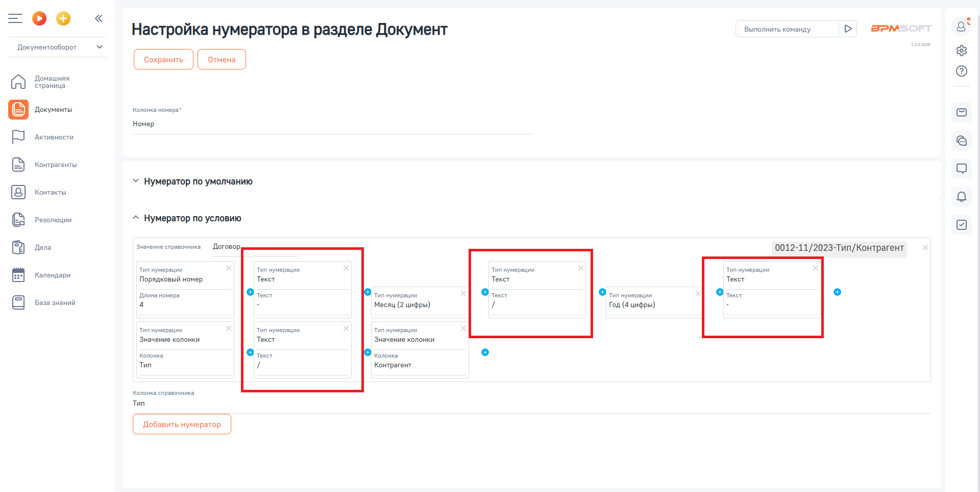Remove the conditional numerator with top-right X

point(925,247)
